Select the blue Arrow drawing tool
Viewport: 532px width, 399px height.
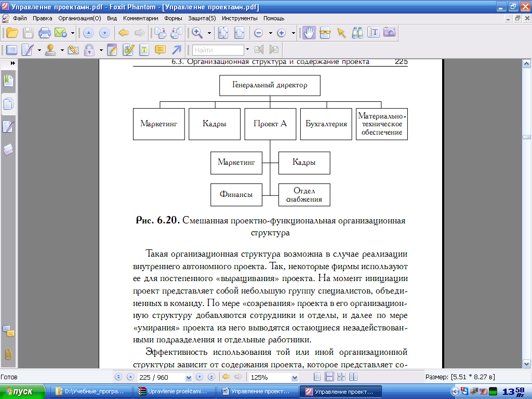pyautogui.click(x=177, y=50)
